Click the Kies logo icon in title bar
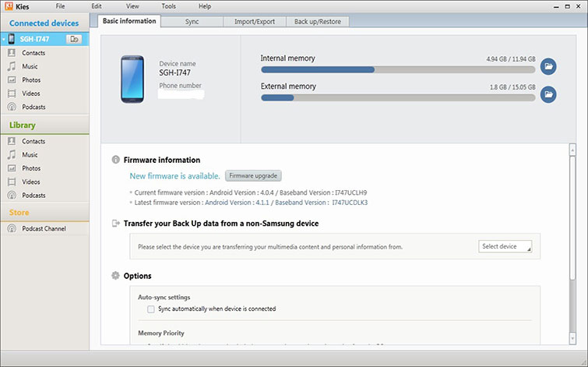 (9, 6)
